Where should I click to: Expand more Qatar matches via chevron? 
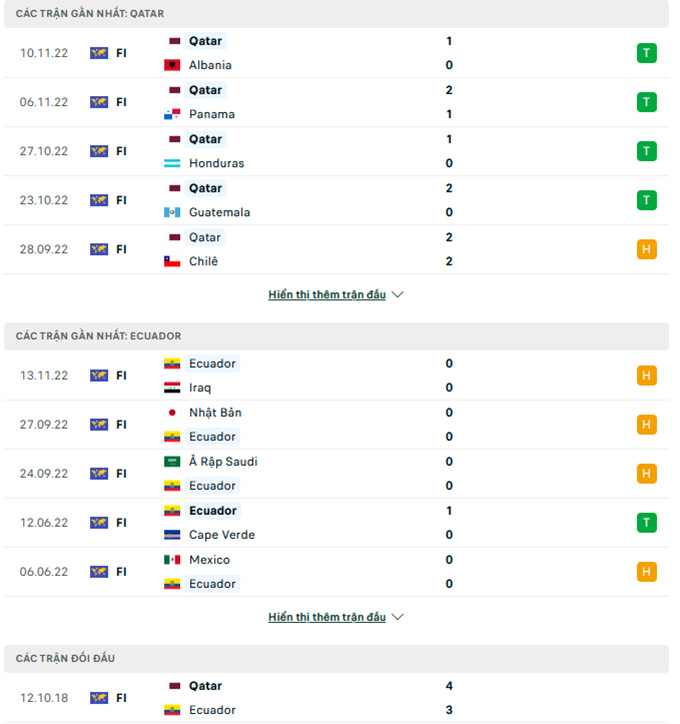point(398,295)
